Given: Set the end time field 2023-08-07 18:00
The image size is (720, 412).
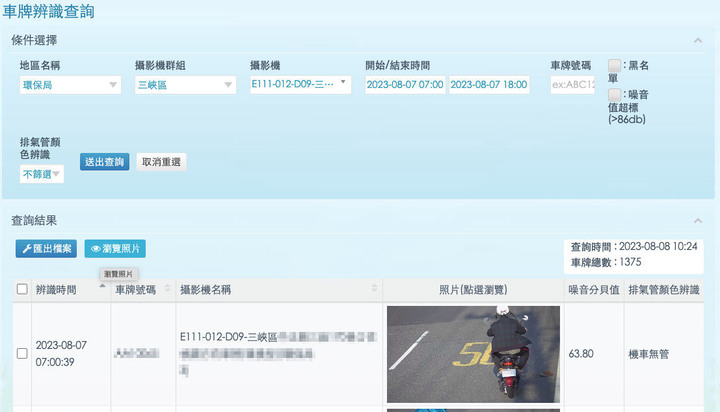Looking at the screenshot, I should [x=489, y=85].
